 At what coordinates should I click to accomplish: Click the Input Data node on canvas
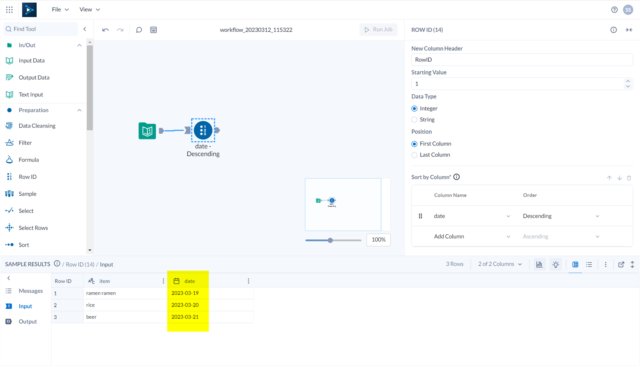pos(147,131)
